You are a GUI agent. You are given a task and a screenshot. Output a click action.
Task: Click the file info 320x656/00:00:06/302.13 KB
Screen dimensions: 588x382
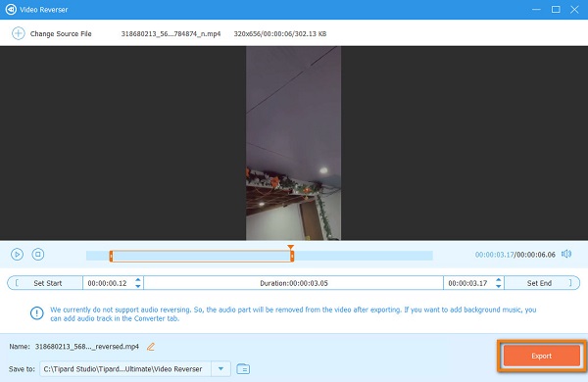[x=280, y=33]
